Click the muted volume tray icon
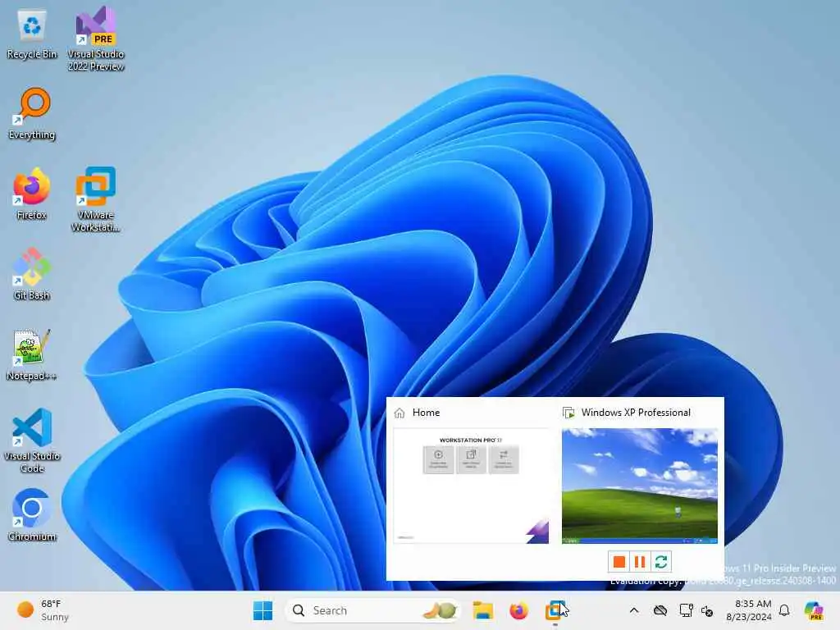 707,610
